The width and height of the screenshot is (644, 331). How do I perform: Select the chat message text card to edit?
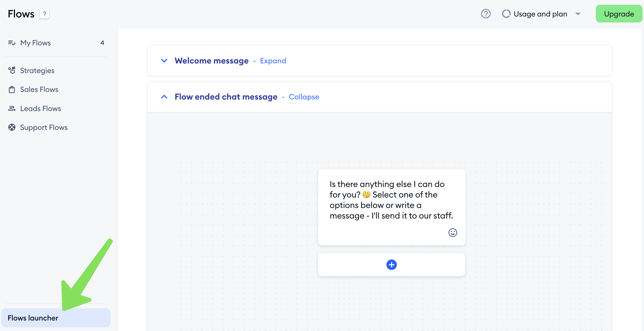(x=391, y=200)
